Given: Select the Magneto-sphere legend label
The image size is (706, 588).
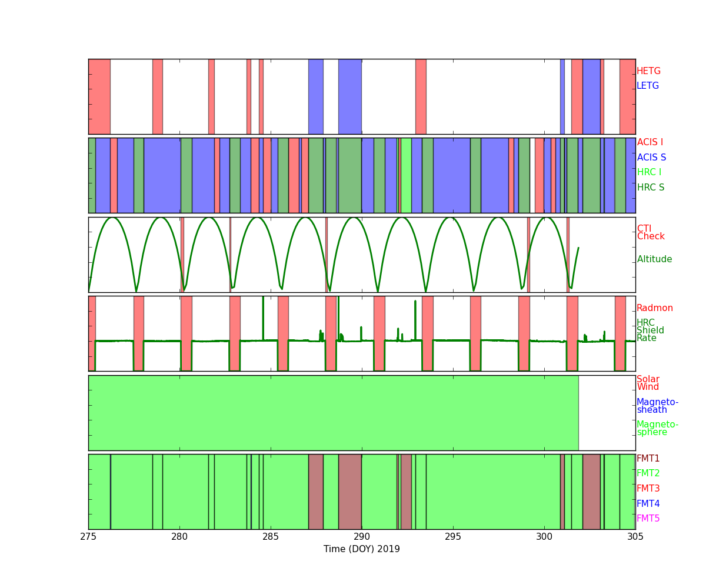Looking at the screenshot, I should pos(657,428).
